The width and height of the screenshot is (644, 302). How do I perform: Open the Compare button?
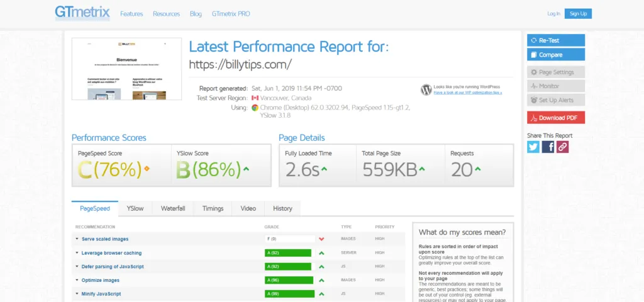[556, 55]
